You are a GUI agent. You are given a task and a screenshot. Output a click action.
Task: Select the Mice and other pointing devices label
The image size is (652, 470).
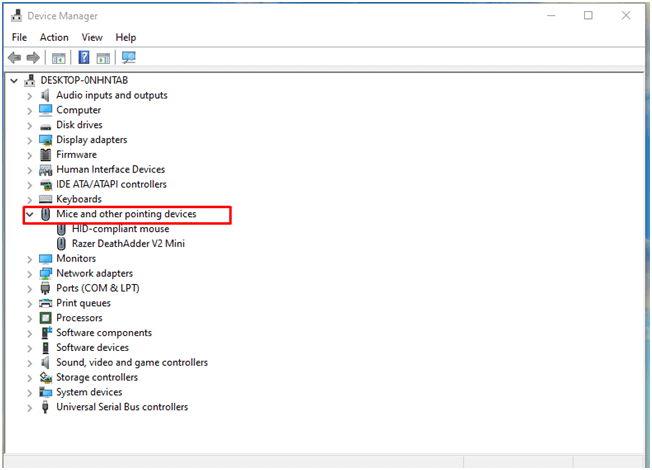click(126, 214)
